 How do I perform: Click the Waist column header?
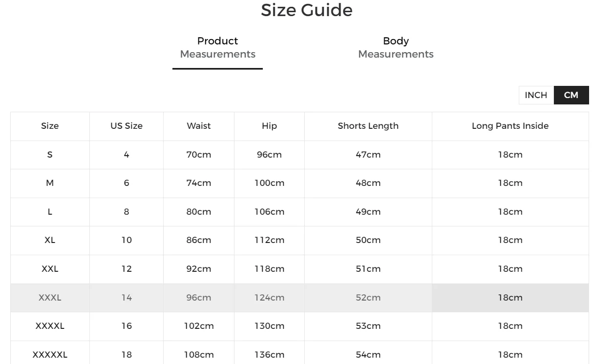coord(199,126)
